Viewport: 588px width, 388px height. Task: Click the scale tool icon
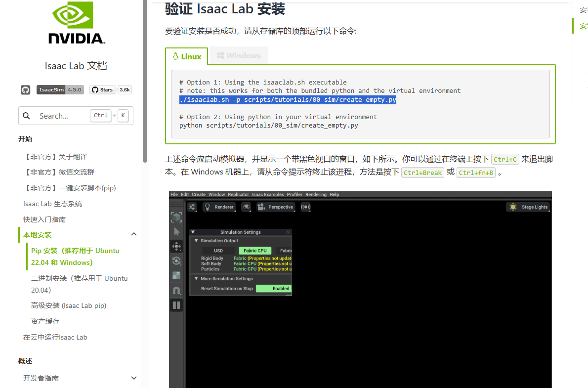click(x=176, y=275)
